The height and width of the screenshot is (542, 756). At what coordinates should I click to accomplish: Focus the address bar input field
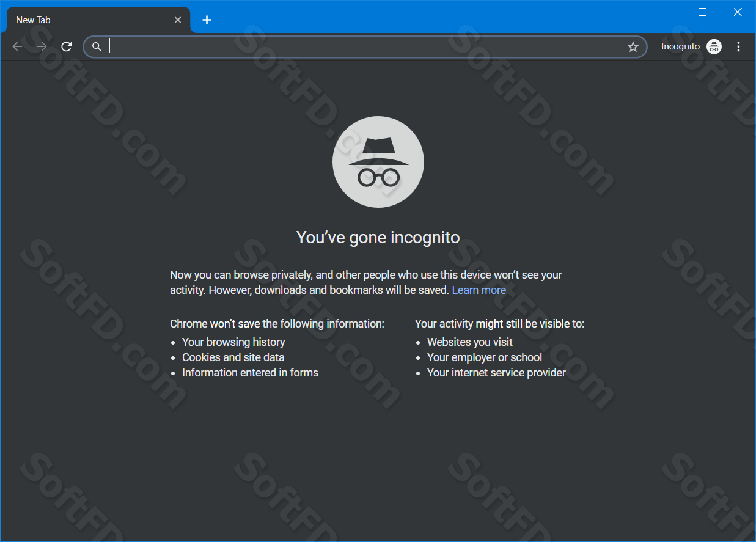[365, 46]
